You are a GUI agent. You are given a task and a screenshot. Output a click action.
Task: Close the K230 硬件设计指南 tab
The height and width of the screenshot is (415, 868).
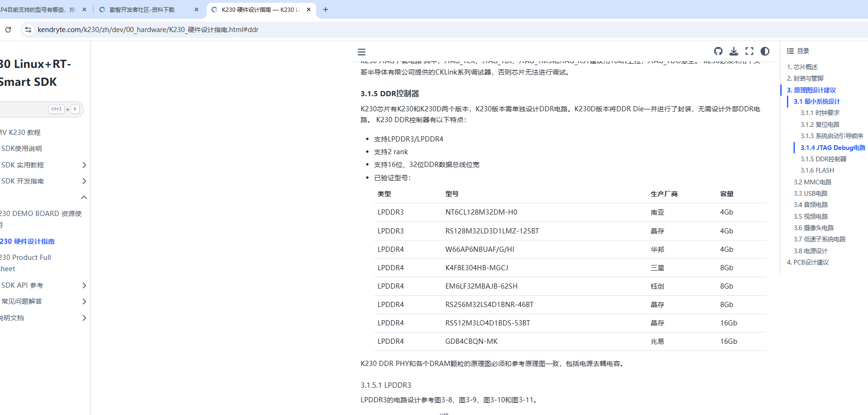click(309, 9)
